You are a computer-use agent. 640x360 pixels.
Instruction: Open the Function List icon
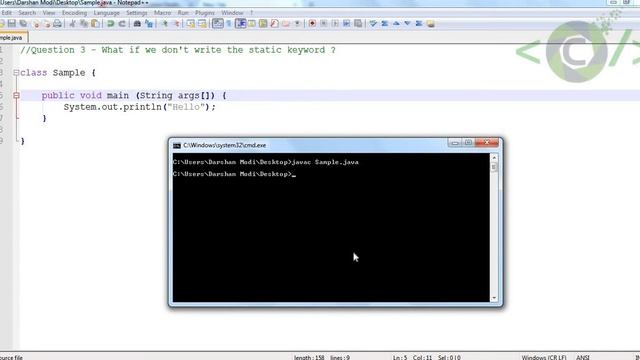[275, 24]
